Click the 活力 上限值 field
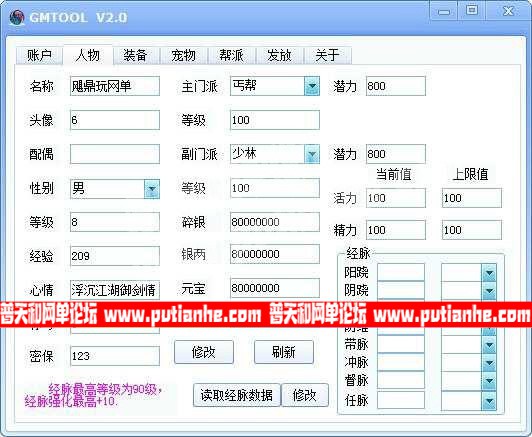This screenshot has width=532, height=437. (471, 198)
